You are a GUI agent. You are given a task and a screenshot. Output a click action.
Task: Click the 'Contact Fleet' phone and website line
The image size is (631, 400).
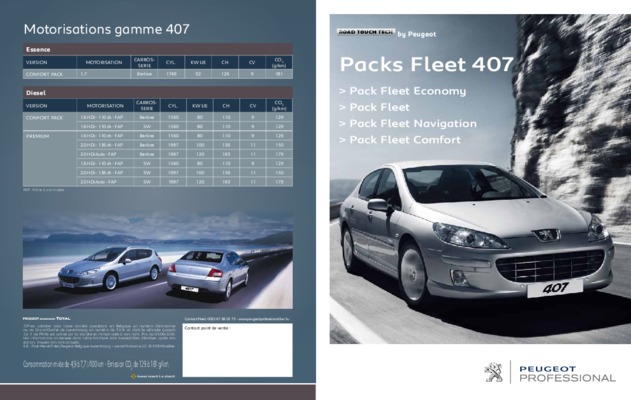coord(237,319)
